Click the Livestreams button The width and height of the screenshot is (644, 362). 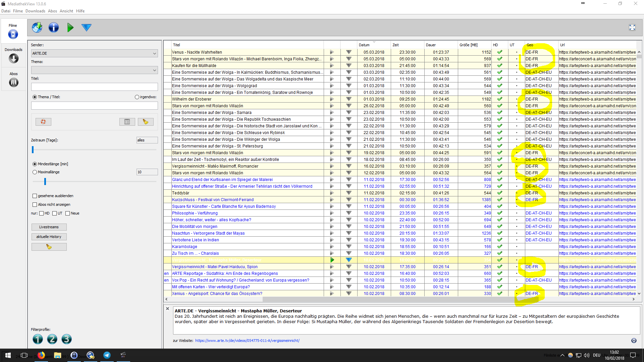point(49,227)
